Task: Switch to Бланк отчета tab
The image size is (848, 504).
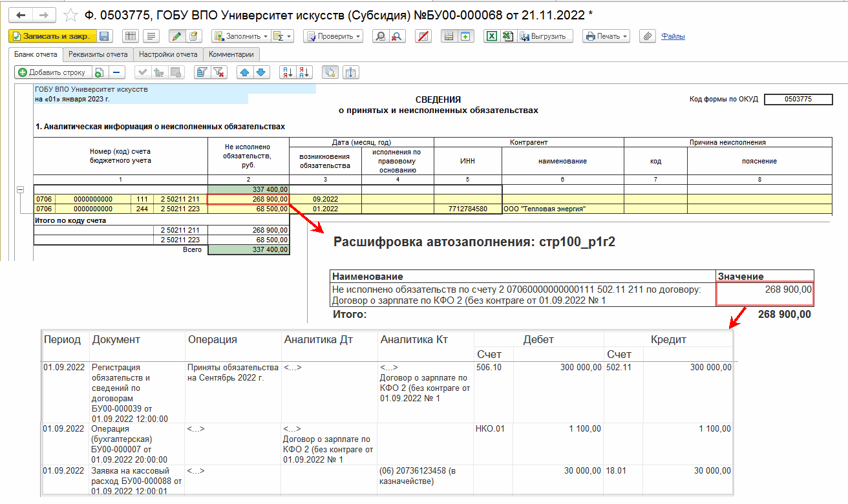Action: click(36, 54)
